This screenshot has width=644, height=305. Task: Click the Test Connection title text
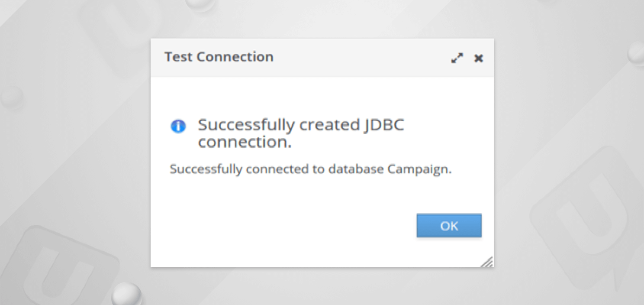219,57
